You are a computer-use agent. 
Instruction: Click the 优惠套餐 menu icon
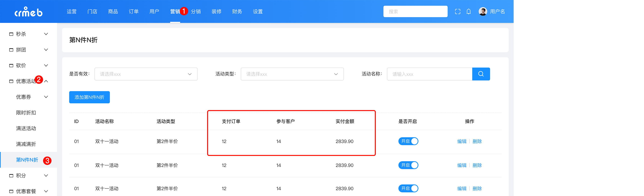tap(11, 192)
